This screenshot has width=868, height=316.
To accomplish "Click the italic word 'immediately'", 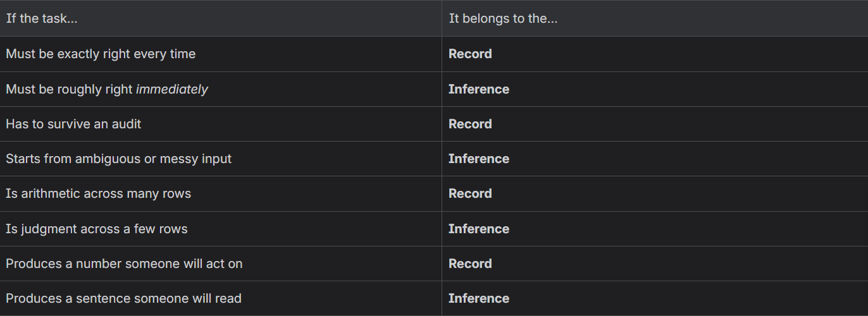I will pos(172,90).
